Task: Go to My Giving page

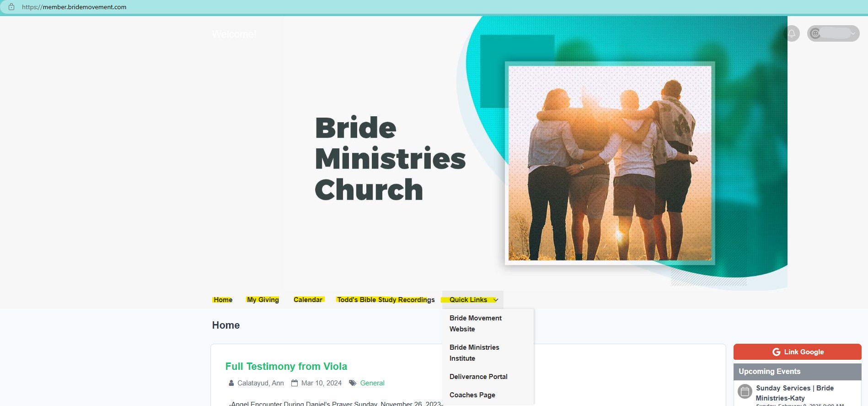Action: tap(263, 300)
